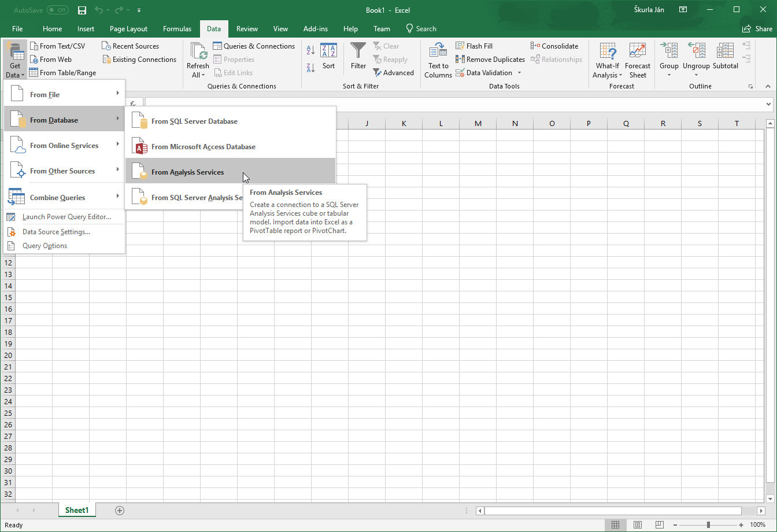Click the Share button
The image size is (777, 532).
757,29
